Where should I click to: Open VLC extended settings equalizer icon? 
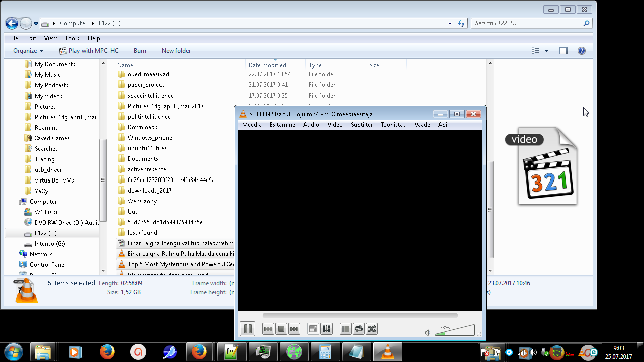click(326, 329)
